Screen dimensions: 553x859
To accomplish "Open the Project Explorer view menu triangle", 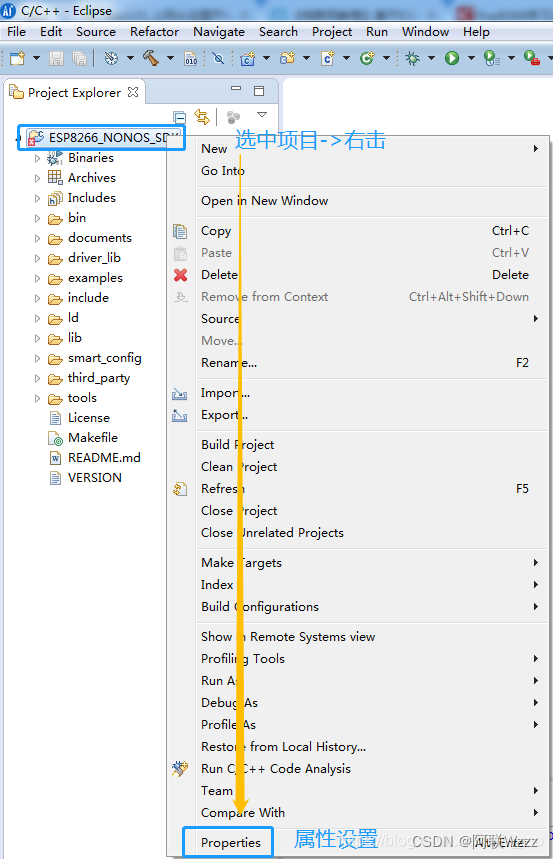I will (x=262, y=114).
